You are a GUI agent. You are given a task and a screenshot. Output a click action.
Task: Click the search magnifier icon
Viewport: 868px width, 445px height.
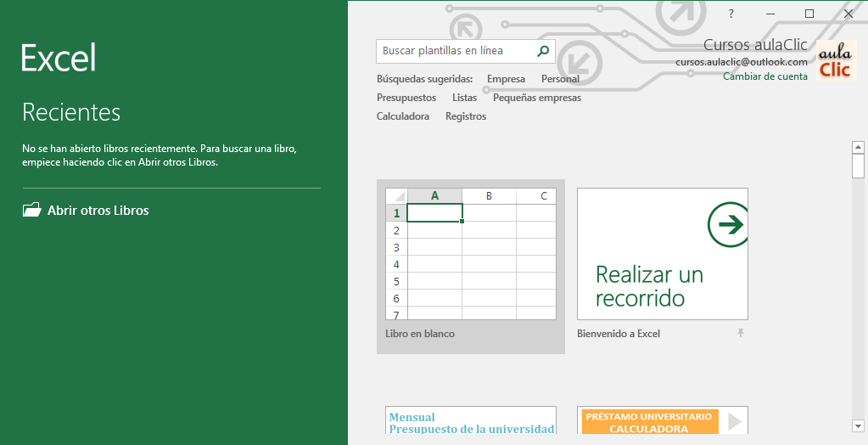543,51
